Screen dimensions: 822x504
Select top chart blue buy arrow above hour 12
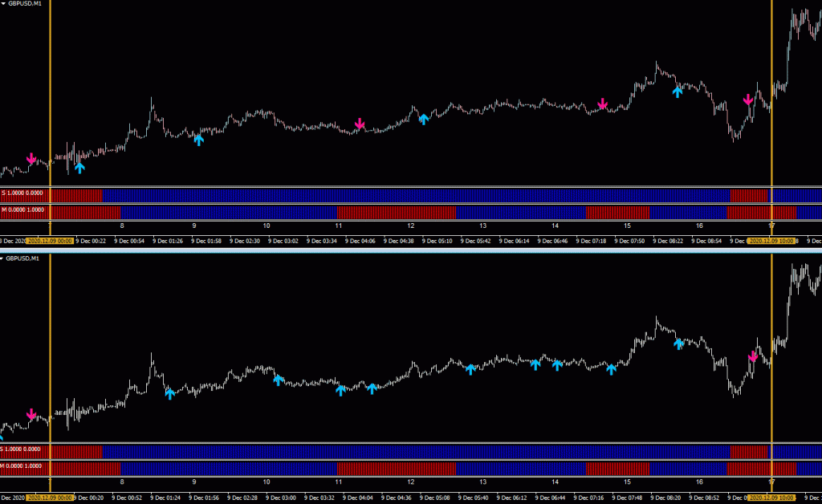pyautogui.click(x=424, y=119)
